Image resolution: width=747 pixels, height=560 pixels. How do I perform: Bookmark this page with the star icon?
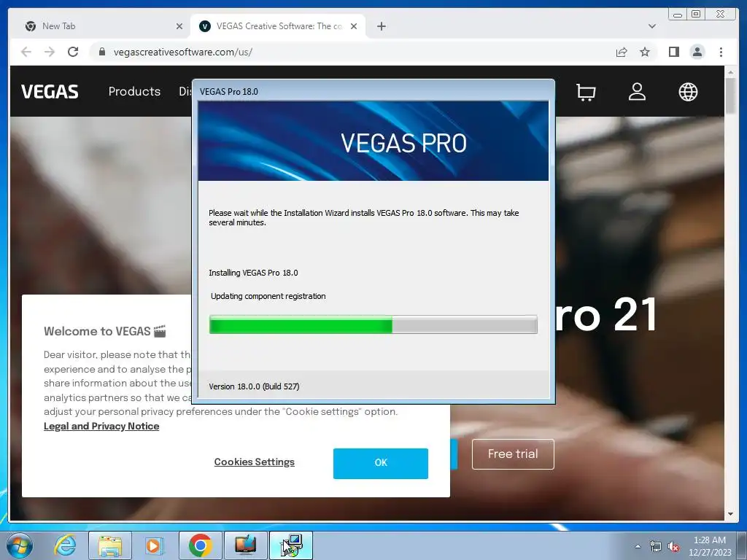click(x=645, y=52)
